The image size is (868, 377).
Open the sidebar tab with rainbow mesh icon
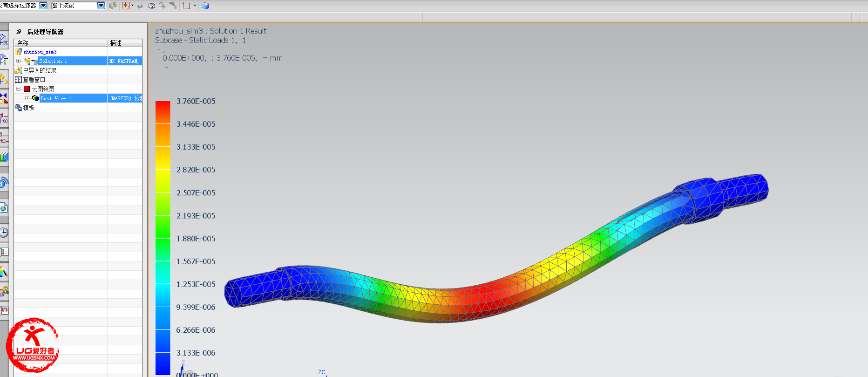[x=4, y=59]
